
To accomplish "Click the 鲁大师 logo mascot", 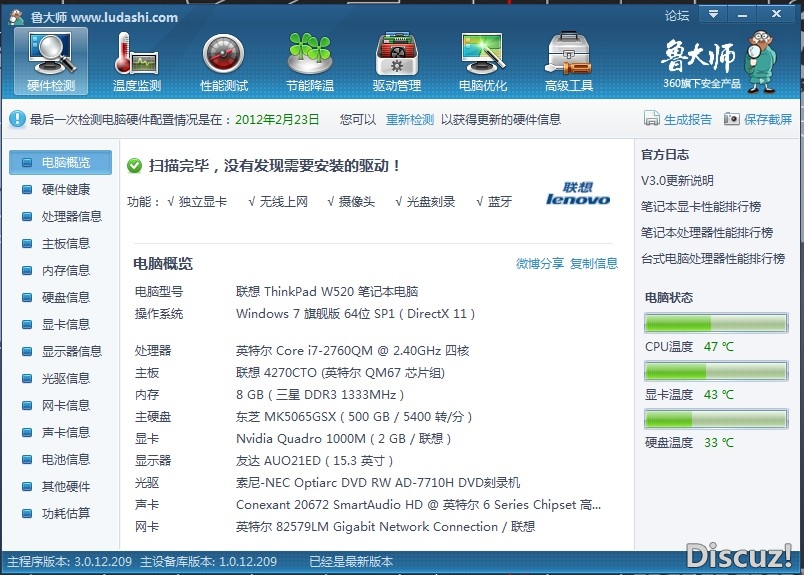I will click(761, 61).
